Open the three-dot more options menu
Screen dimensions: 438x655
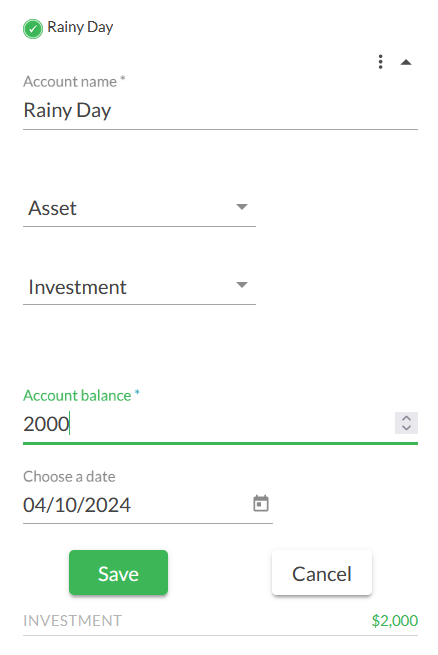(380, 62)
